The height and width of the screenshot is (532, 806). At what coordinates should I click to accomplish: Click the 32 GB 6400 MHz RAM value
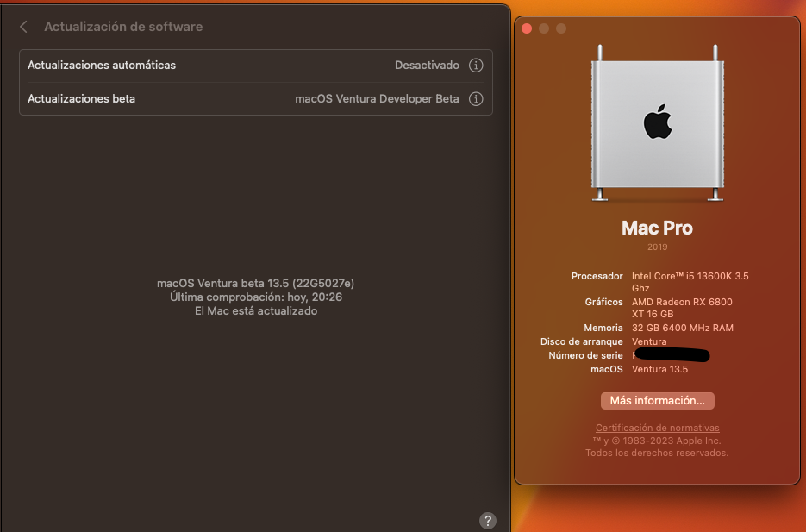point(683,328)
